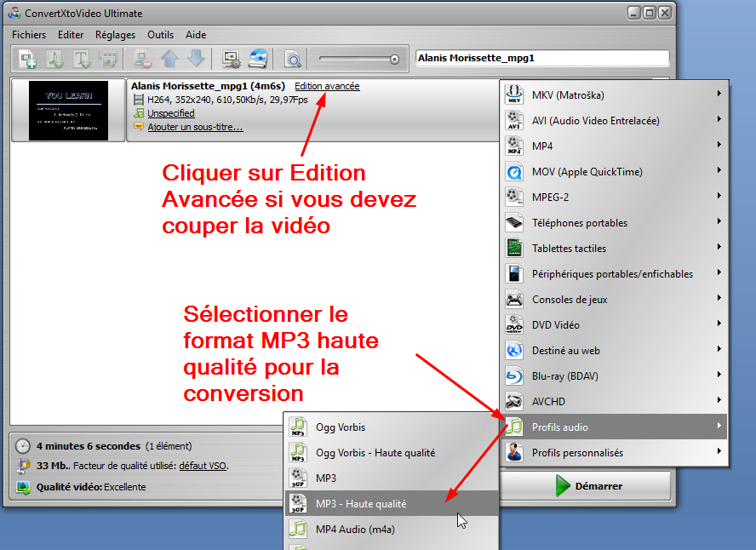Screen dimensions: 756x550
Task: Click the défaut VSO quality link
Action: click(x=203, y=466)
